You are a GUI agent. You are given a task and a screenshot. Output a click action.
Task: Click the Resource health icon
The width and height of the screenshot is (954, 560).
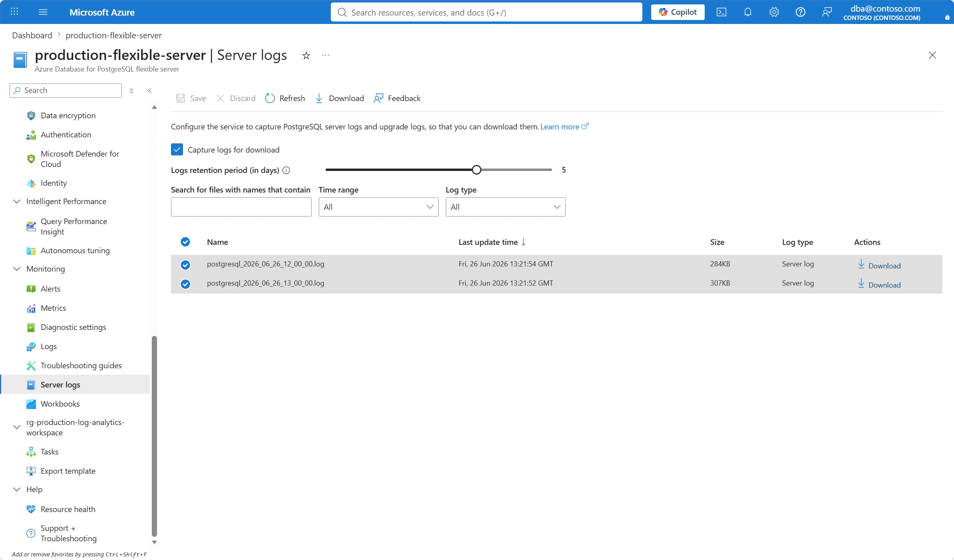pos(31,509)
